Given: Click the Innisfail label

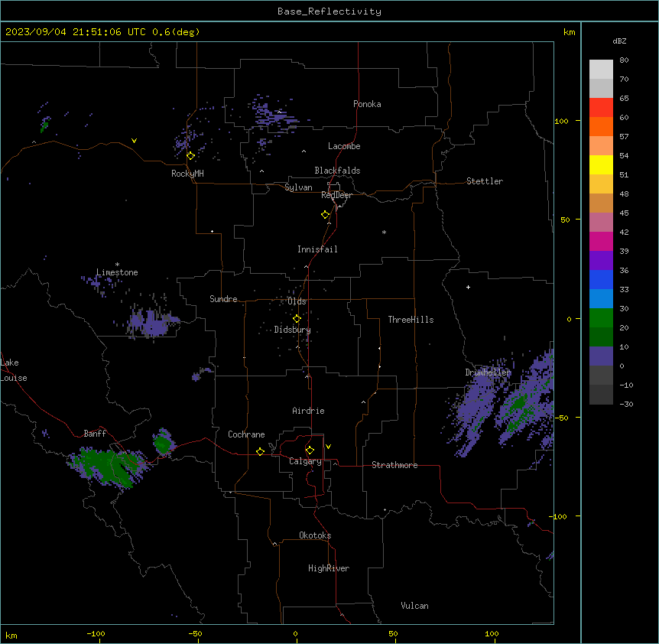Looking at the screenshot, I should coord(317,249).
